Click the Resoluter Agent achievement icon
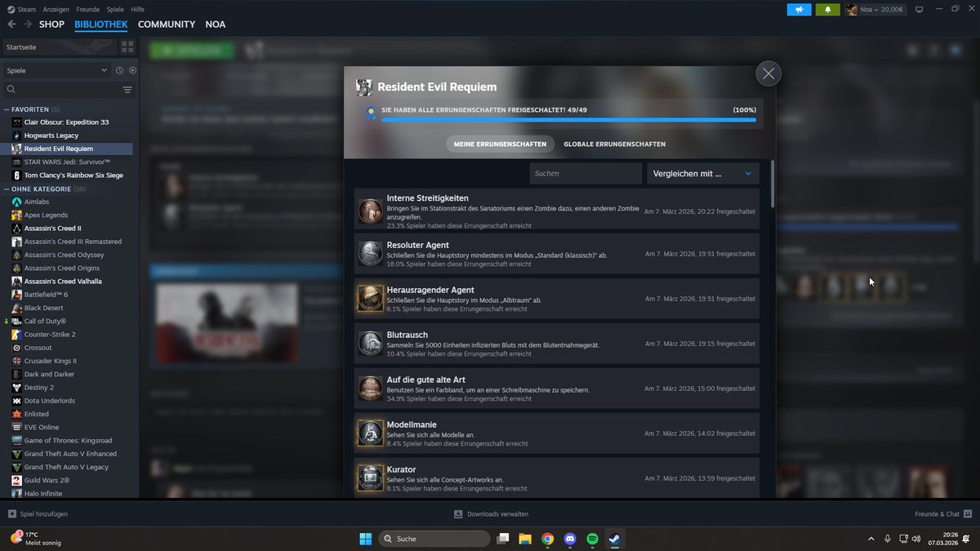The width and height of the screenshot is (980, 551). click(x=371, y=254)
